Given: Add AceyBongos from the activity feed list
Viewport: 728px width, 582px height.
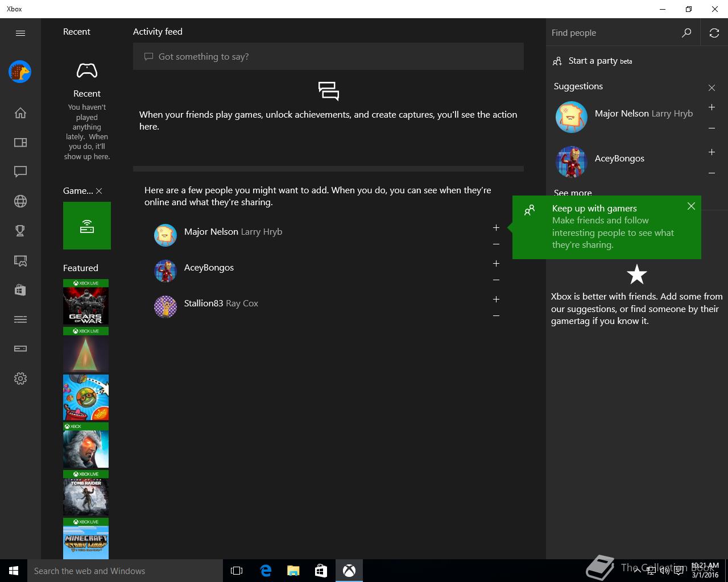Looking at the screenshot, I should (496, 263).
